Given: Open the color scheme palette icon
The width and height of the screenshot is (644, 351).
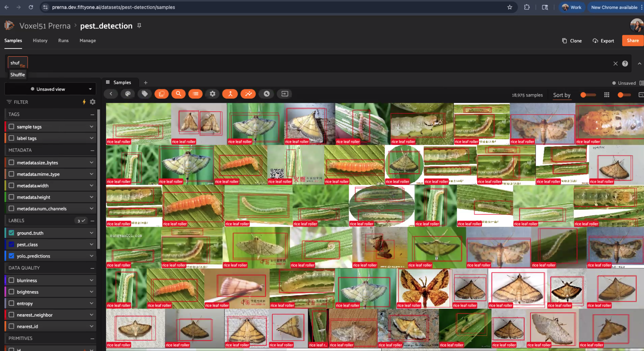Looking at the screenshot, I should [x=128, y=94].
